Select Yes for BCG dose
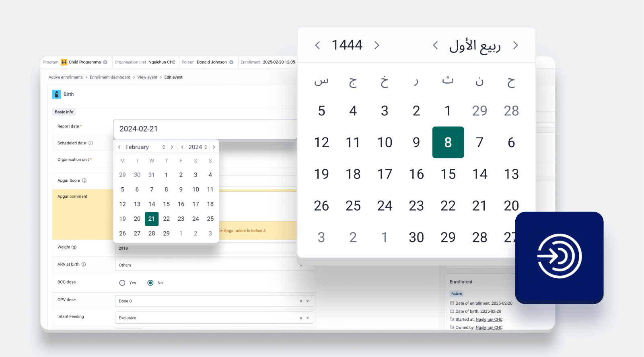Viewport: 644px width, 357px height. tap(122, 283)
